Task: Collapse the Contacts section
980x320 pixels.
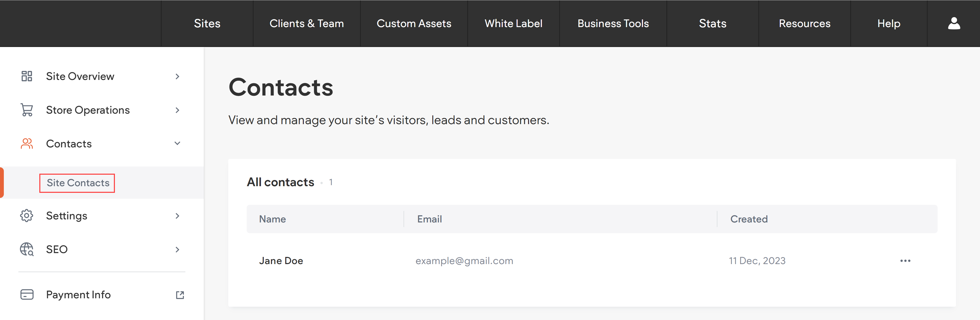Action: tap(177, 144)
